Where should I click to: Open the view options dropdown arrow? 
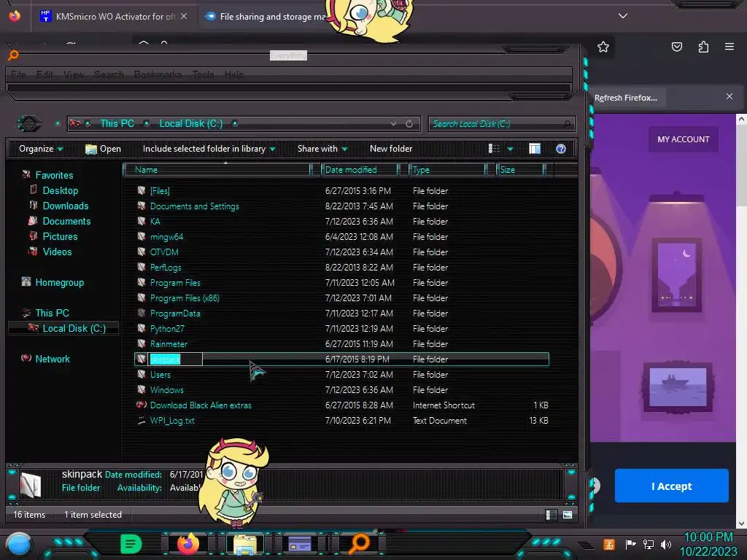[510, 149]
